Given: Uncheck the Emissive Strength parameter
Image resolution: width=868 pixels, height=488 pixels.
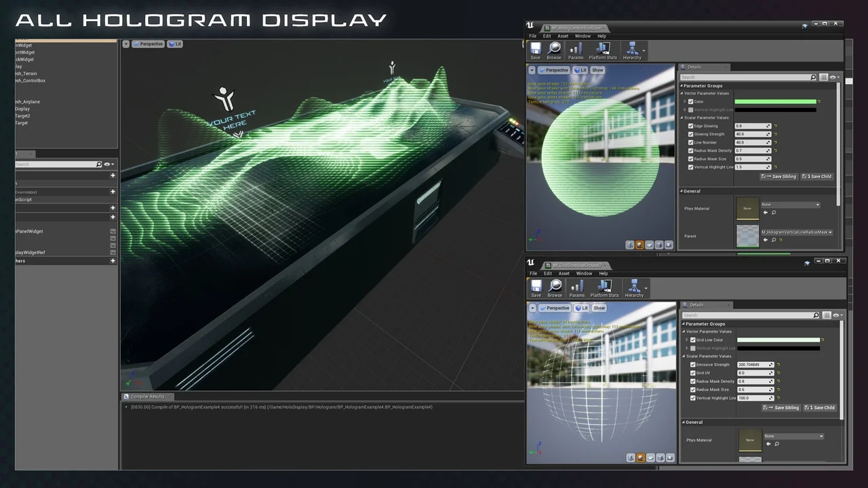Looking at the screenshot, I should point(693,364).
